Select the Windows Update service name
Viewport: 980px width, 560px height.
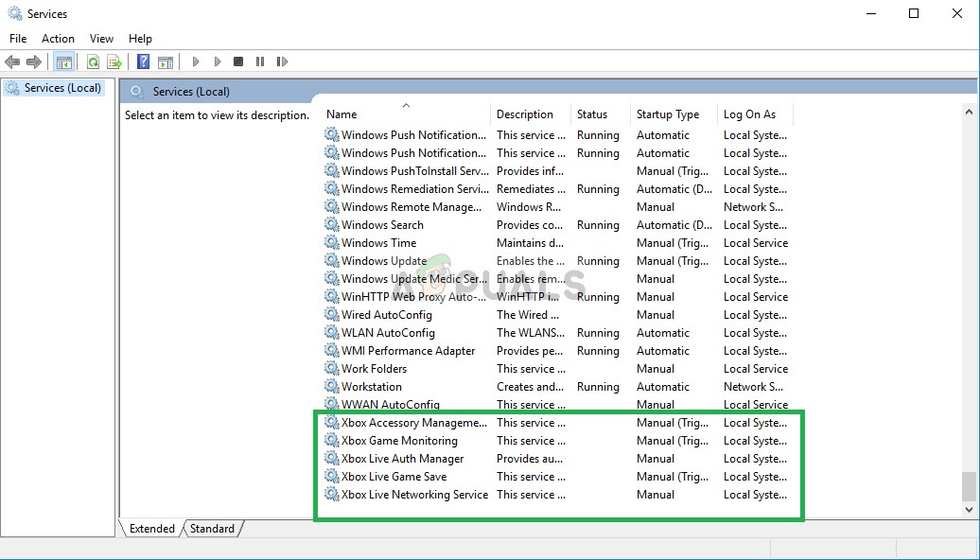pyautogui.click(x=384, y=261)
